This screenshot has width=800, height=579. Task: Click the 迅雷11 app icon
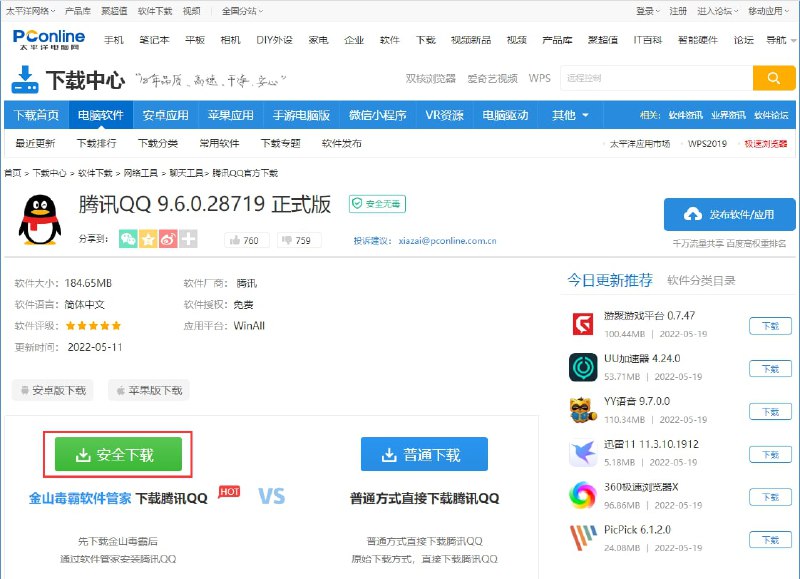pyautogui.click(x=583, y=452)
